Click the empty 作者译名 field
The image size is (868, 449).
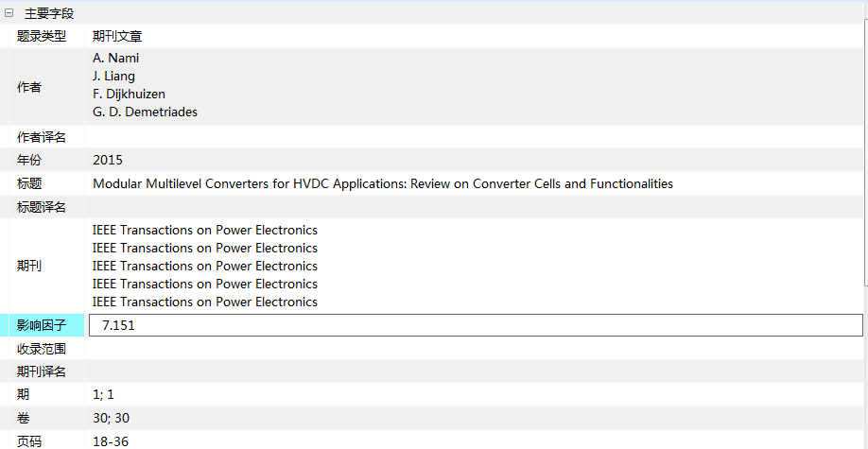476,137
